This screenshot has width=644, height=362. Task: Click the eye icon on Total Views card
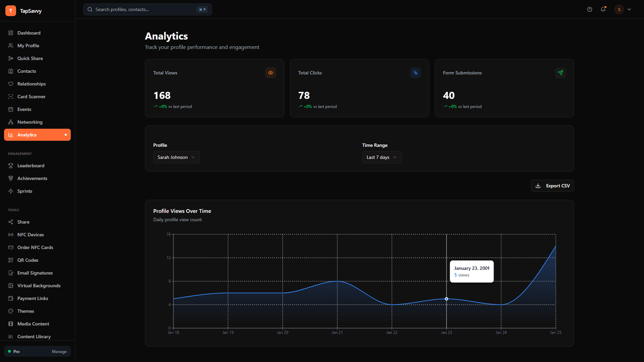[x=271, y=73]
